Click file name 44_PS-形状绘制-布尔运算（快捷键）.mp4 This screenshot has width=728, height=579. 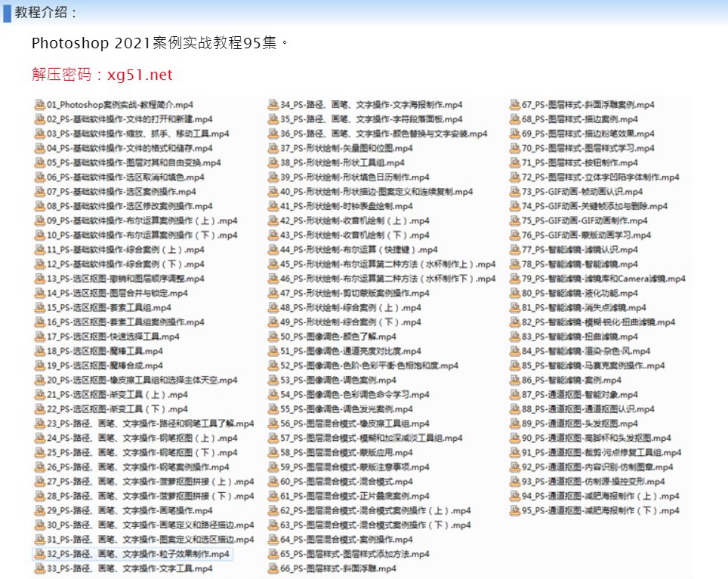click(x=359, y=250)
